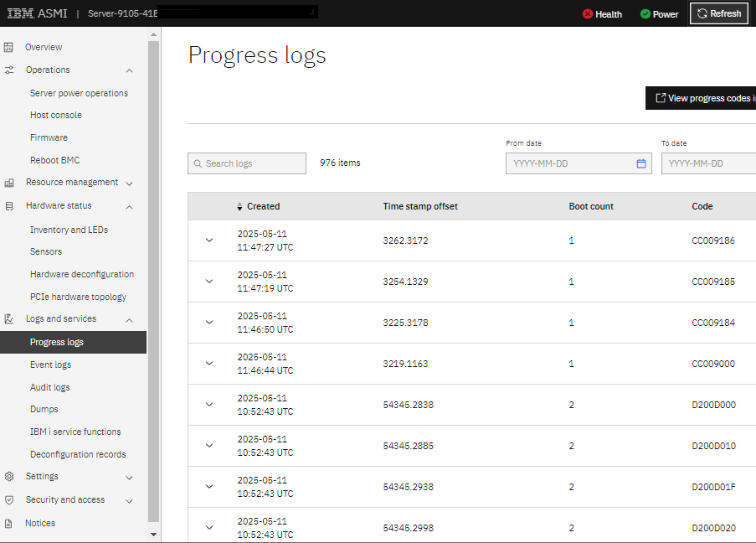Expand the row with code CC009000
This screenshot has width=756, height=543.
[x=209, y=364]
